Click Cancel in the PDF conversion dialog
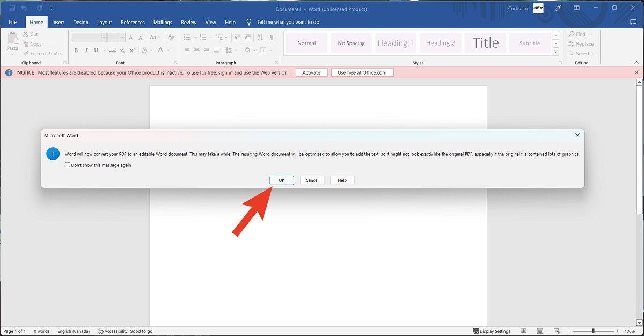The height and width of the screenshot is (336, 644). [x=312, y=180]
